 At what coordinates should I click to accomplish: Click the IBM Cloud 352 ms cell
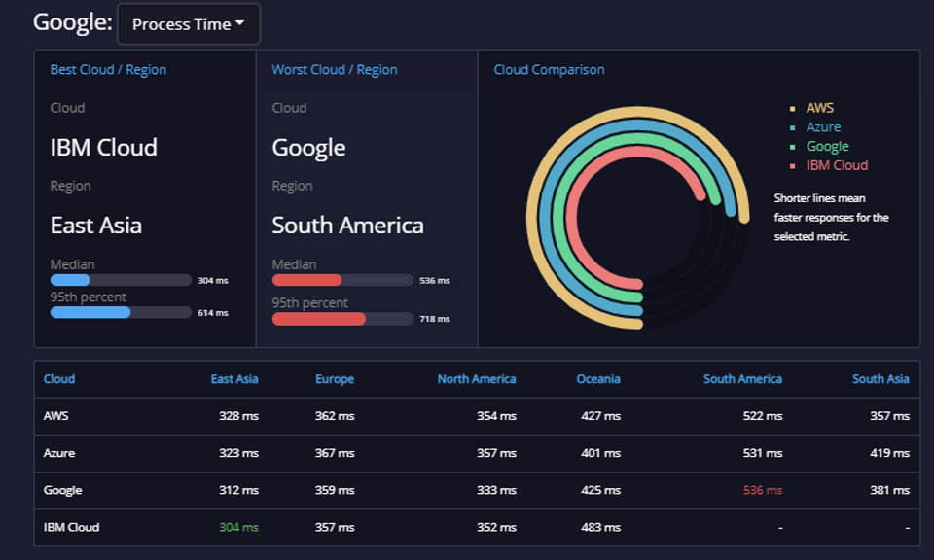click(496, 527)
